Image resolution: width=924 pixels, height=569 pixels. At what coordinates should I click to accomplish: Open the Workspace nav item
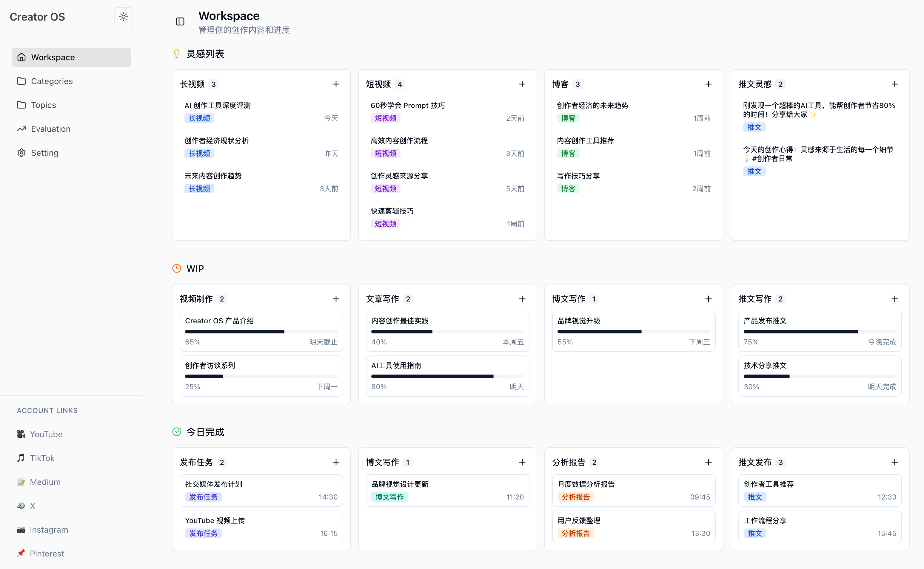coord(71,57)
